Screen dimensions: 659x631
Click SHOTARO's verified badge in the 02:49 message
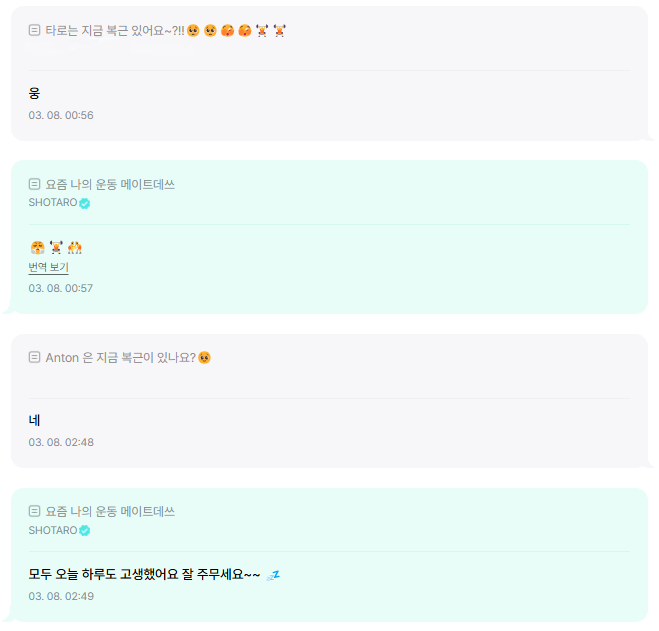[x=85, y=531]
